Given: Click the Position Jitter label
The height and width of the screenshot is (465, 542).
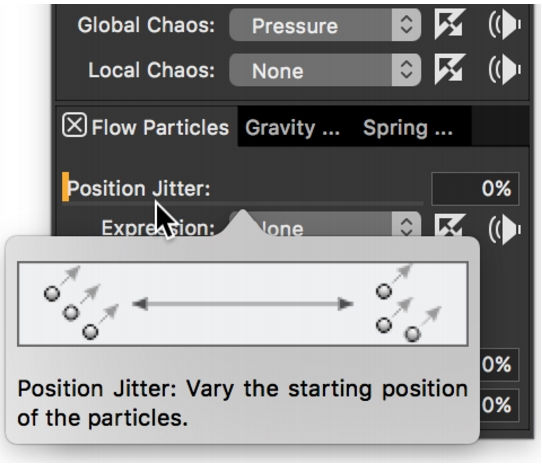Looking at the screenshot, I should [x=139, y=188].
